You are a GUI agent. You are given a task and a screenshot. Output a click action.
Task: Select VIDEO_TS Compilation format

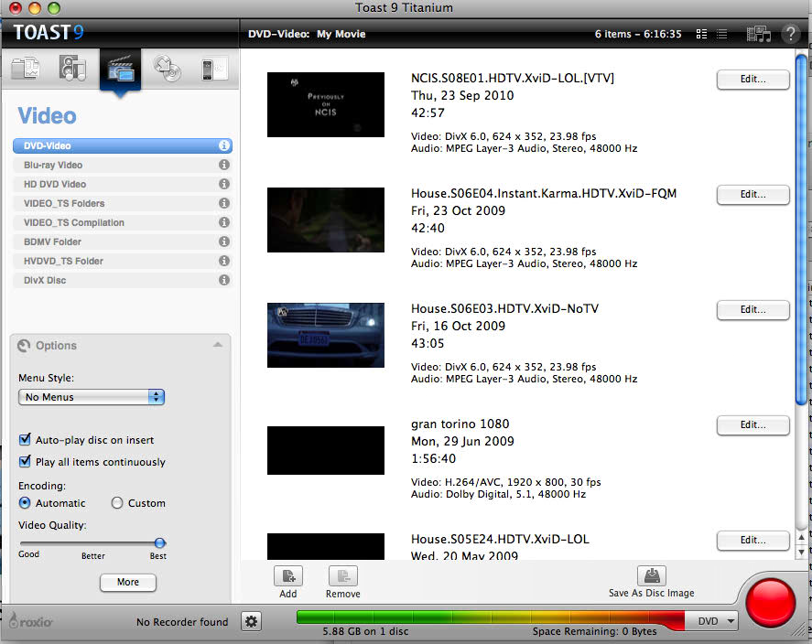point(123,222)
